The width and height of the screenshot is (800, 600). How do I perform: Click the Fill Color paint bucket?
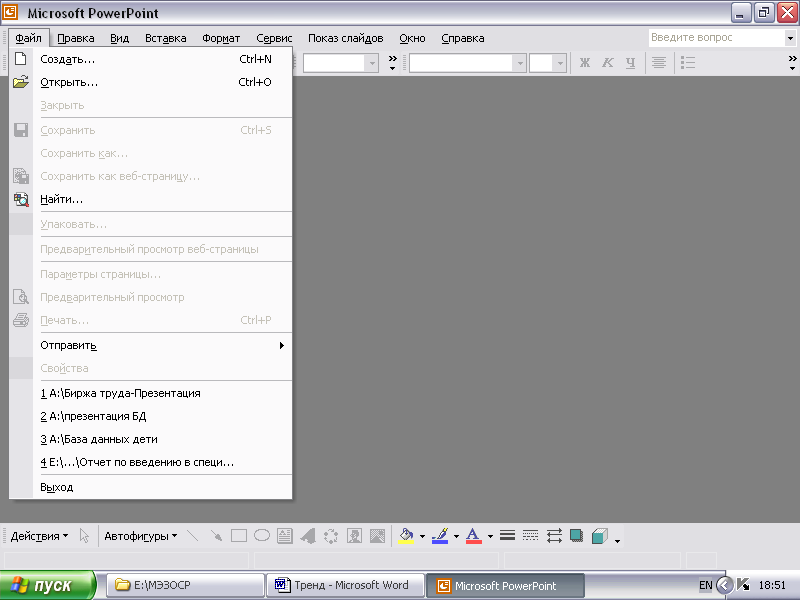(x=406, y=536)
